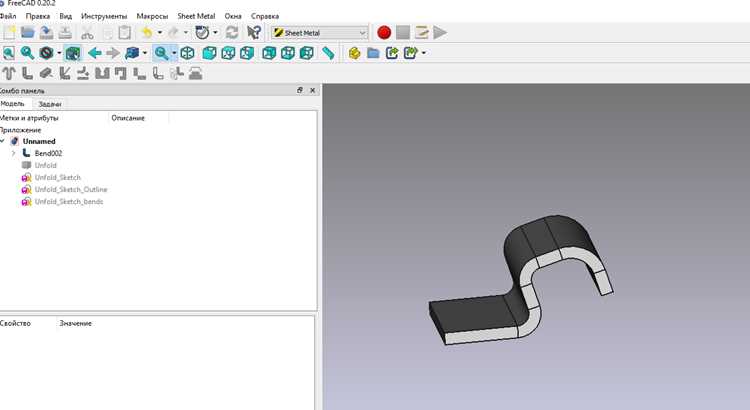The height and width of the screenshot is (410, 750).
Task: Expand the draw style dropdown arrow
Action: (x=59, y=53)
